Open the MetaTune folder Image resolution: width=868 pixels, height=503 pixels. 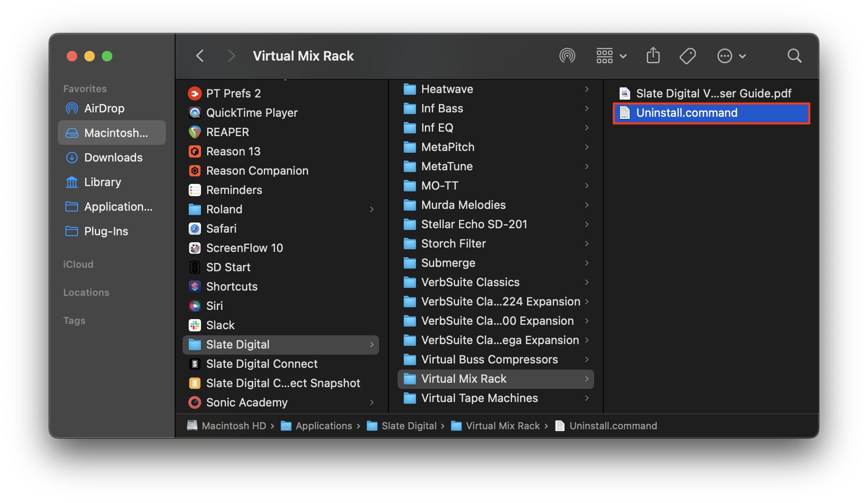(x=496, y=166)
